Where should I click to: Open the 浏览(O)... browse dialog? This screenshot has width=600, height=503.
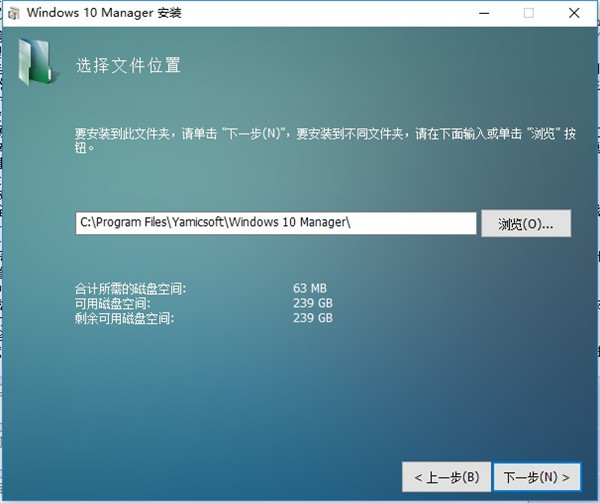pos(526,223)
